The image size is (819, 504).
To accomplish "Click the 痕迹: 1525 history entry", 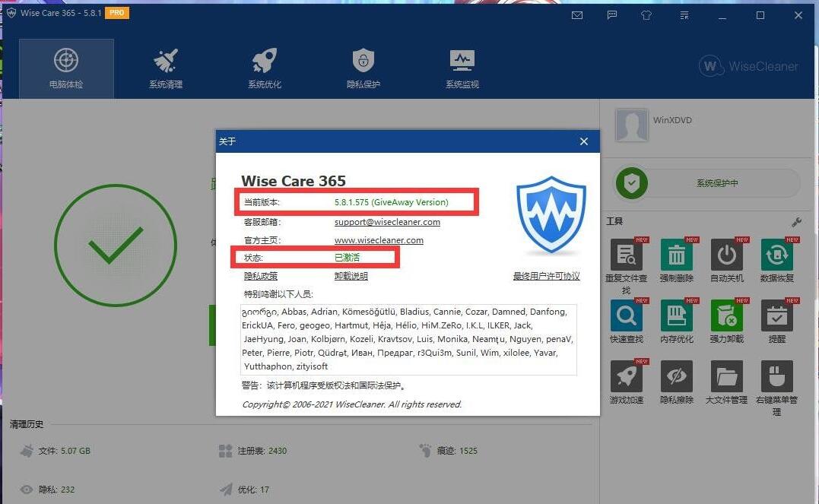I will coord(449,450).
